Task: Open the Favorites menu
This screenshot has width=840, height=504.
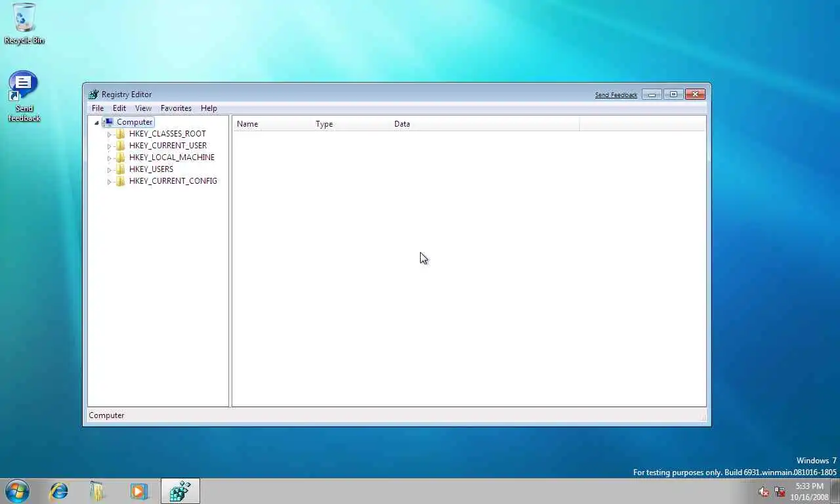Action: coord(176,108)
